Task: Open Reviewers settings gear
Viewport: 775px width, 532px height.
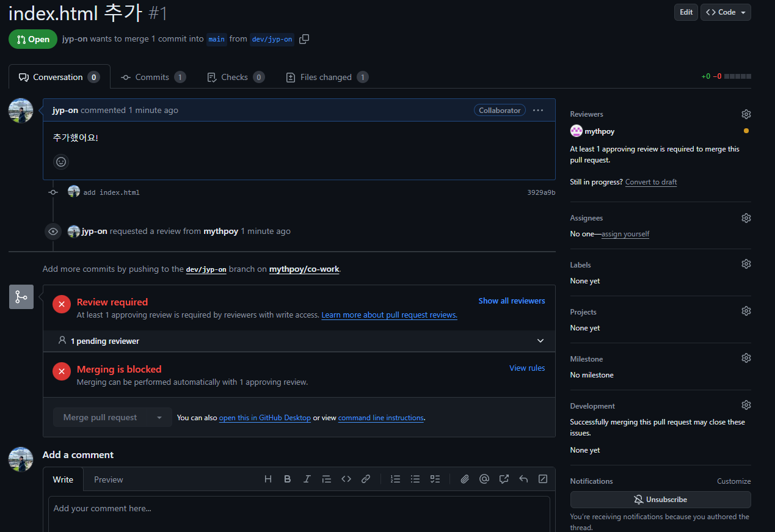Action: coord(746,114)
